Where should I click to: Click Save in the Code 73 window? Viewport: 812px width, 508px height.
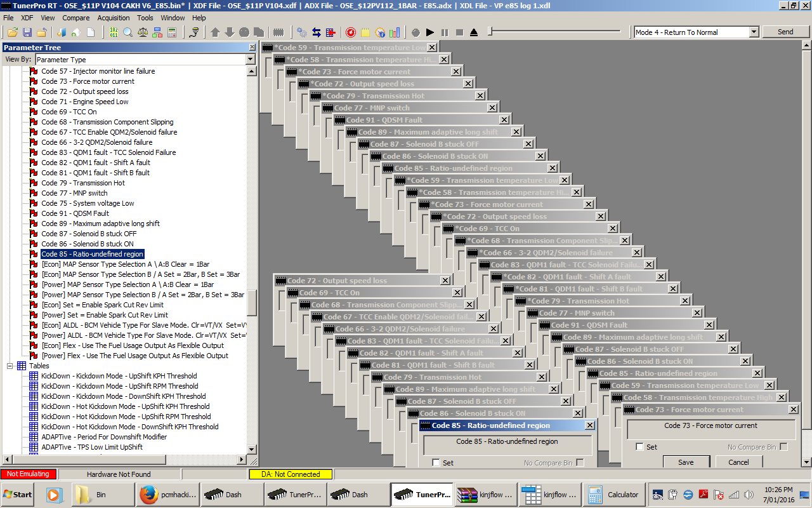(686, 462)
